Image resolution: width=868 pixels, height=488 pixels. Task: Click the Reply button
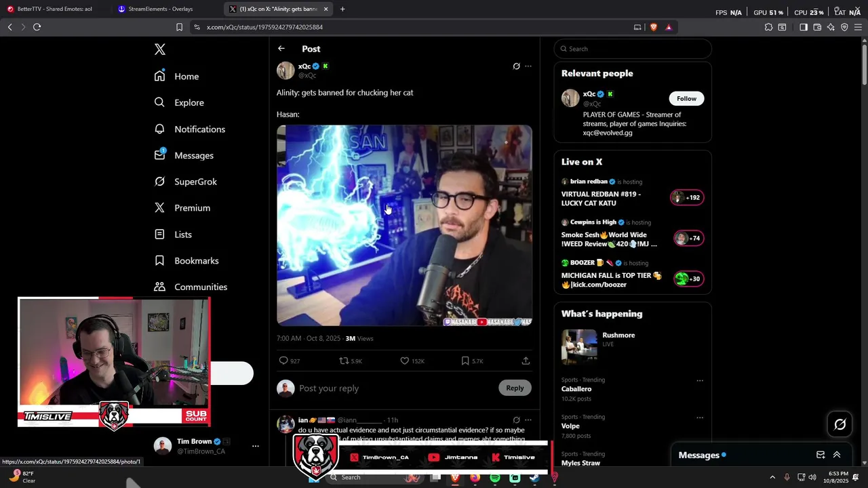point(515,388)
